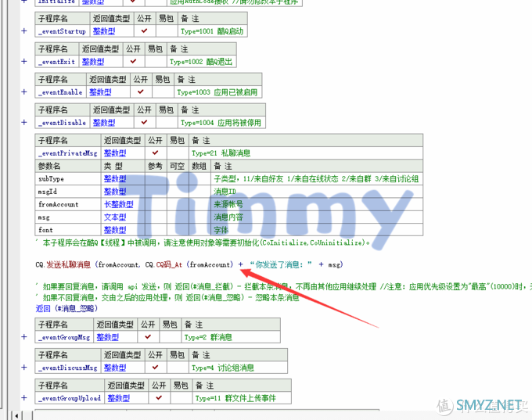Open 长整数型 type of fromAccount parameter
The height and width of the screenshot is (420, 532).
(118, 204)
